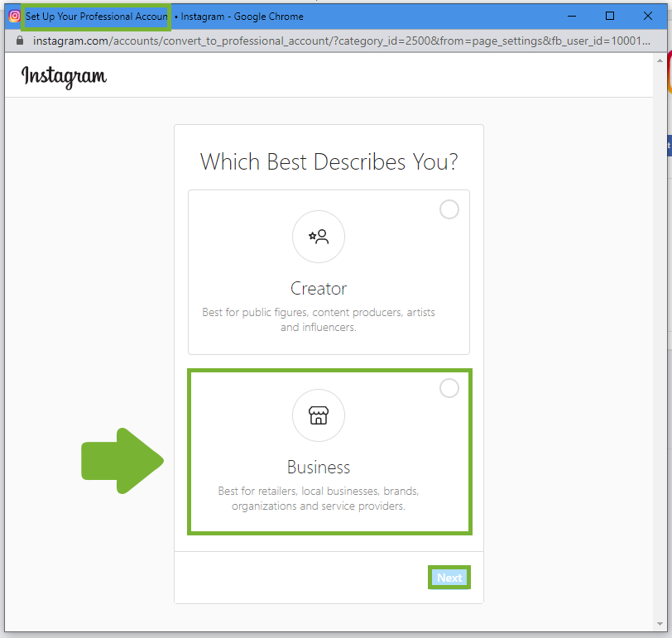Click the 'Set Up Your Professional Account' window title
This screenshot has height=638, width=672.
[x=97, y=17]
